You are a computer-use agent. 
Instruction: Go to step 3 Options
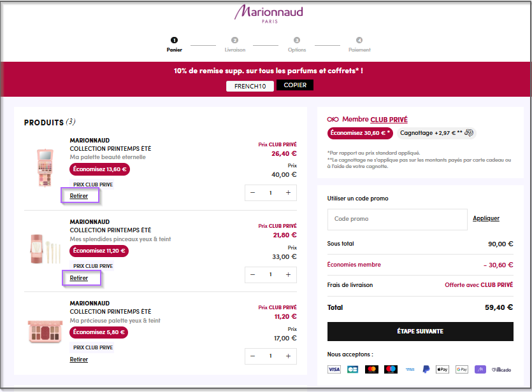[297, 45]
